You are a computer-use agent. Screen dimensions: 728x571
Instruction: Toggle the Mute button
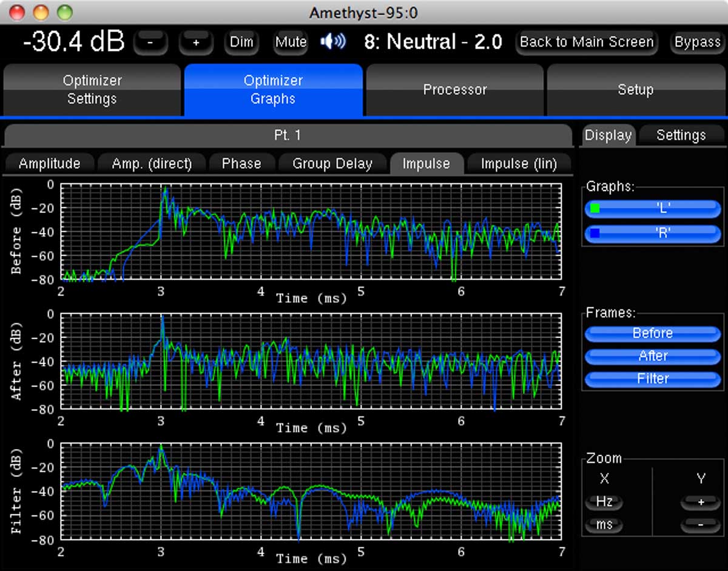pos(291,42)
